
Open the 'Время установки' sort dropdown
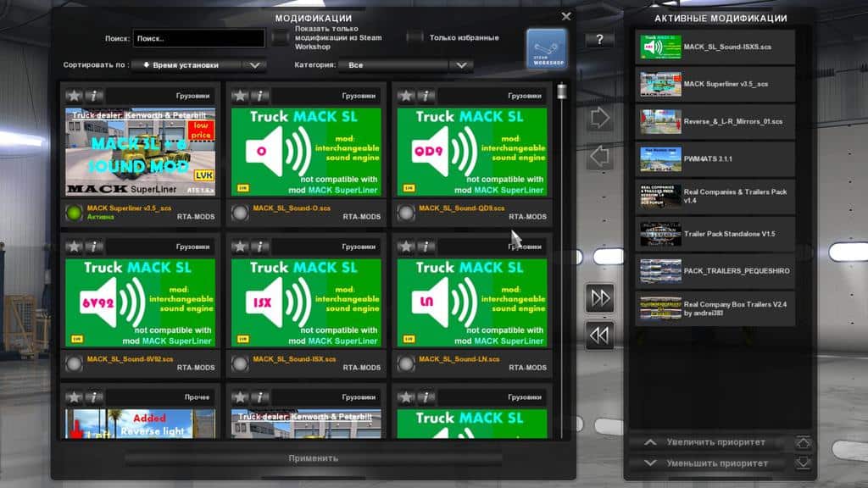pyautogui.click(x=203, y=65)
